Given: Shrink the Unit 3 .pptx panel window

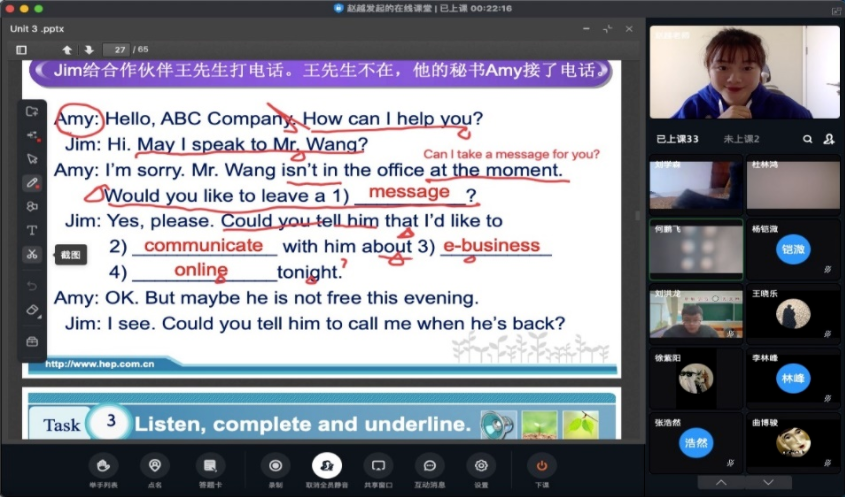Looking at the screenshot, I should coord(607,29).
